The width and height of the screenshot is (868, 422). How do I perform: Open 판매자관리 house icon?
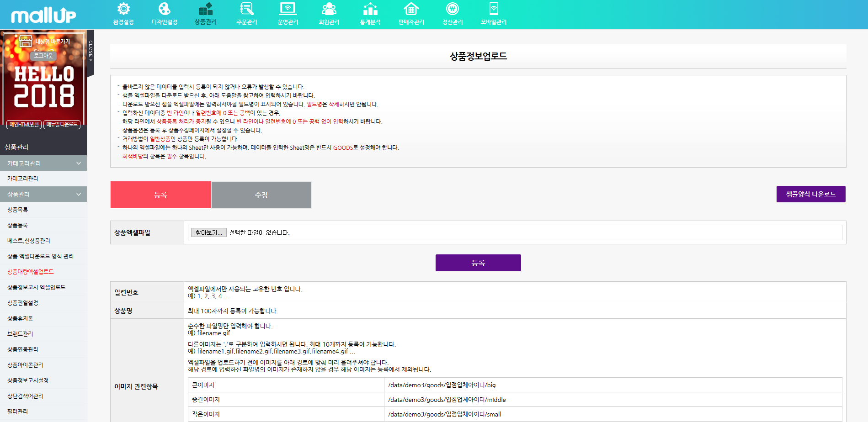pyautogui.click(x=411, y=9)
